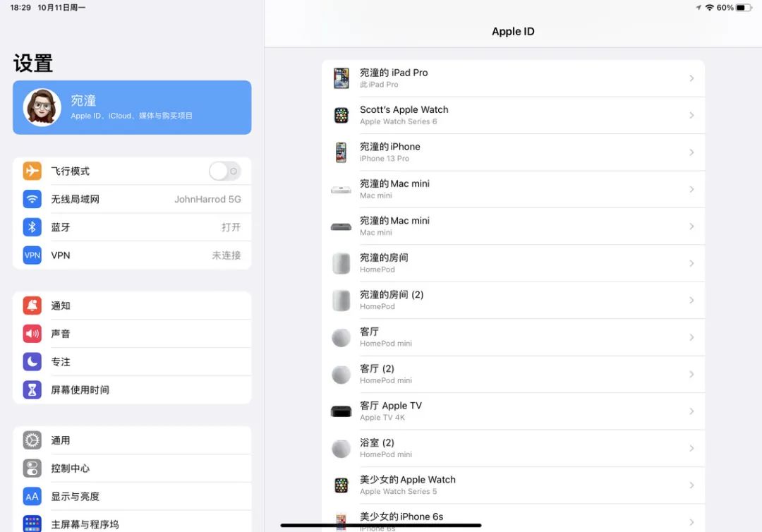Tap the silver Mac mini device icon
Image resolution: width=762 pixels, height=532 pixels.
[341, 190]
